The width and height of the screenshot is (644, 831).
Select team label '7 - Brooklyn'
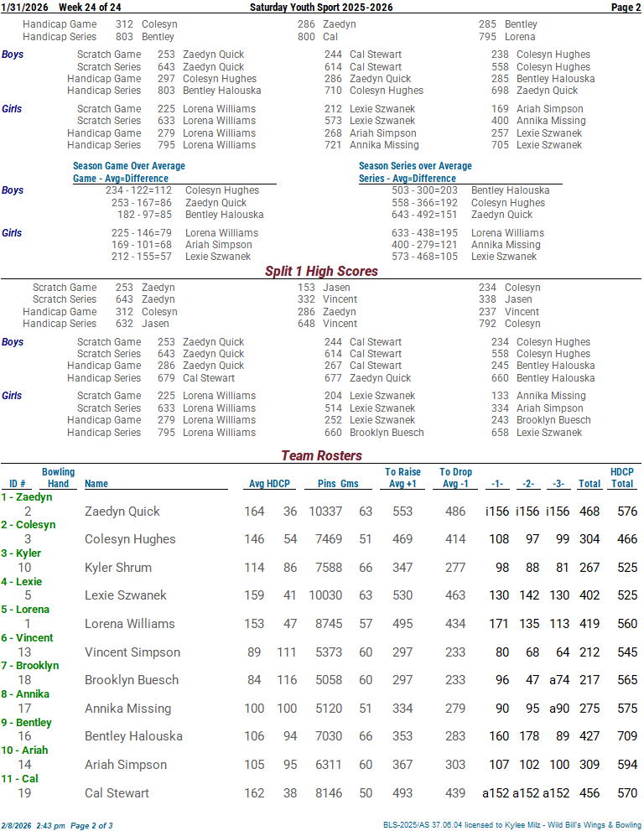pyautogui.click(x=29, y=666)
